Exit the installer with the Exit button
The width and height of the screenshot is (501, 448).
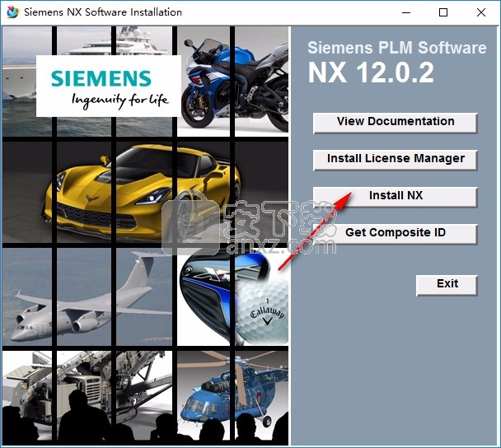(447, 285)
